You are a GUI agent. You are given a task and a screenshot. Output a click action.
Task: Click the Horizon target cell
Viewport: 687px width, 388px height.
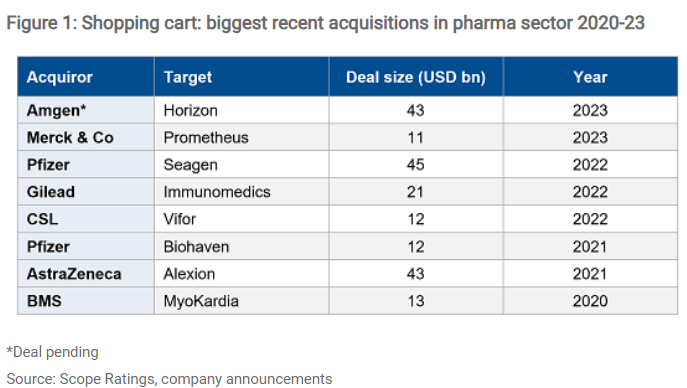coord(241,110)
